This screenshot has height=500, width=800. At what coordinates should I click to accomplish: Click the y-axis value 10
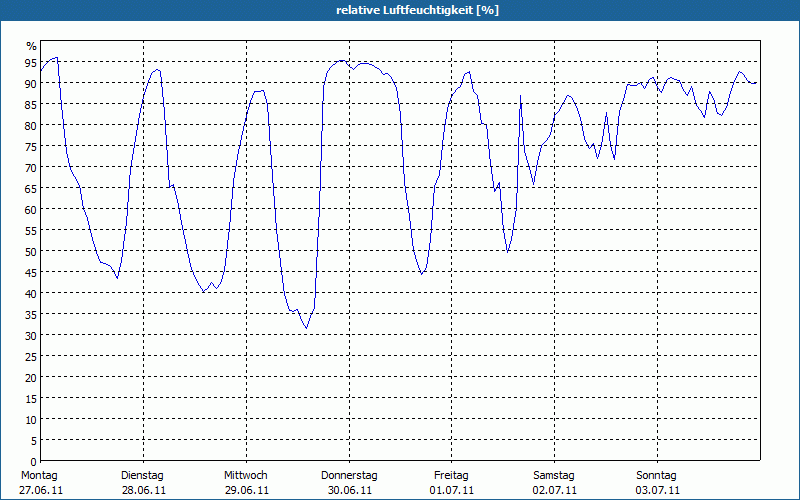point(31,420)
